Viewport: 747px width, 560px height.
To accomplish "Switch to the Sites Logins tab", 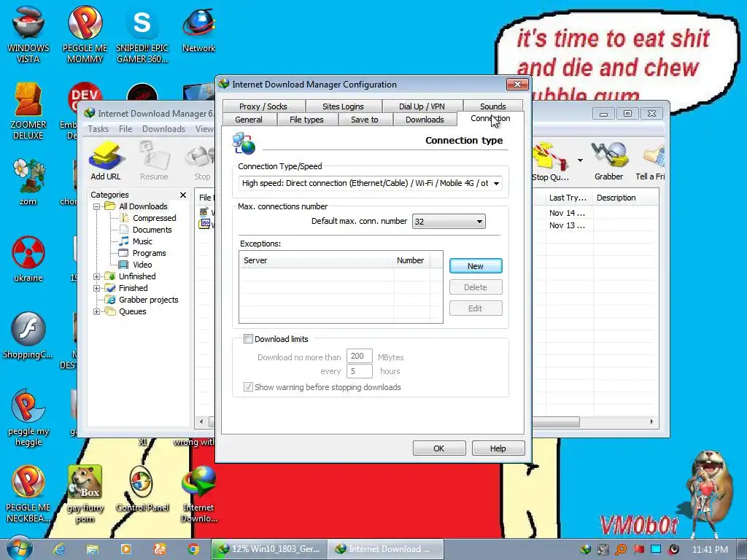I will click(343, 106).
